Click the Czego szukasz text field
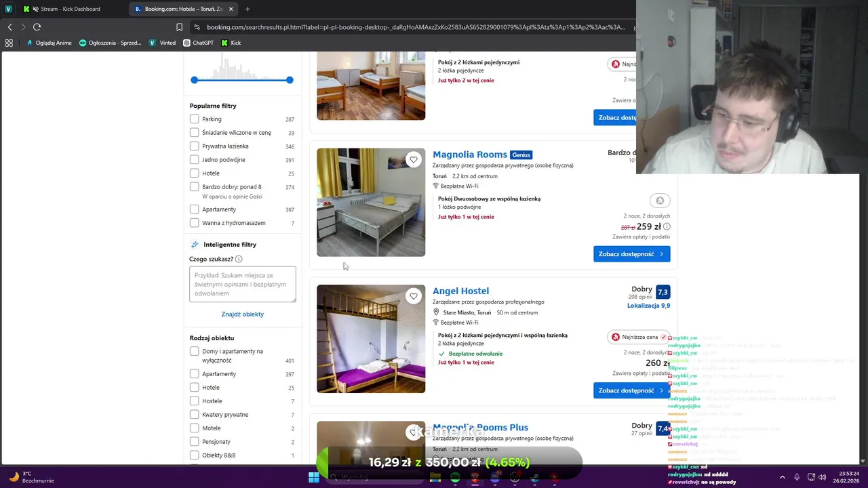The height and width of the screenshot is (488, 868). coord(243,284)
